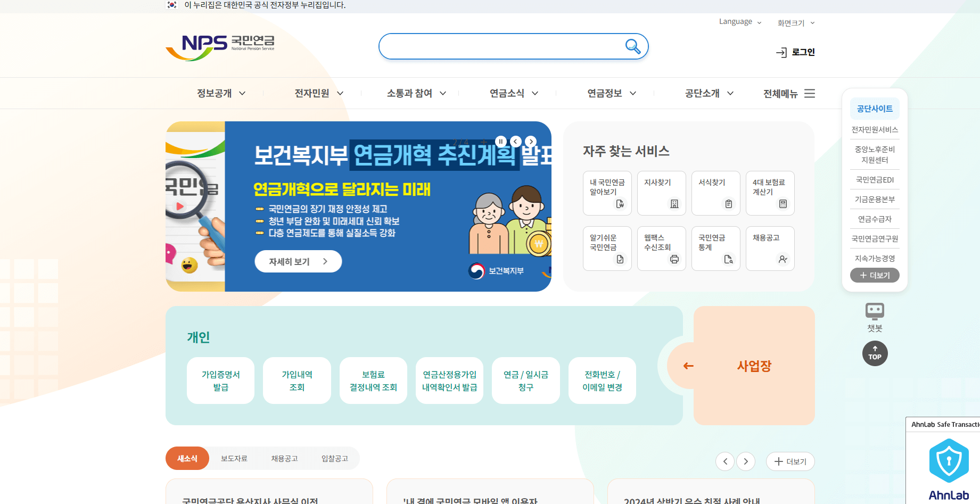Switch to the 보도자료 tab
980x504 pixels.
234,458
